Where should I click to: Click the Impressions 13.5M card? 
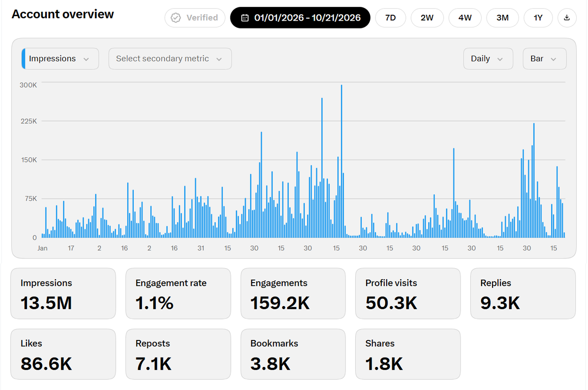tap(63, 293)
